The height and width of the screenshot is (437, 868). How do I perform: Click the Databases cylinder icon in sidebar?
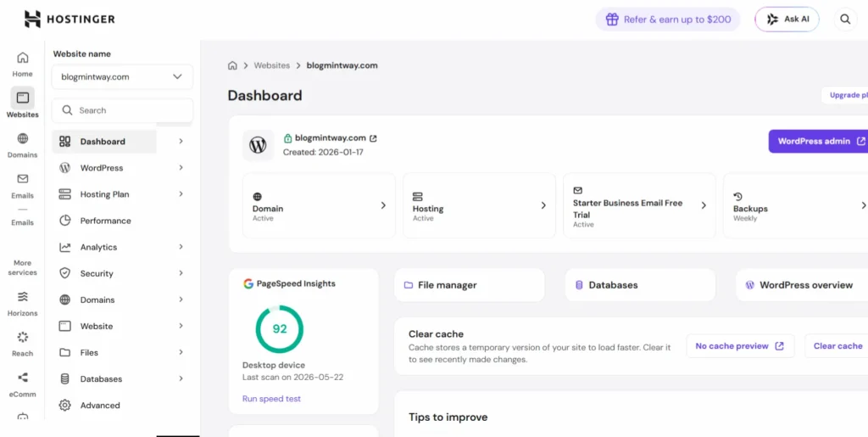[64, 378]
